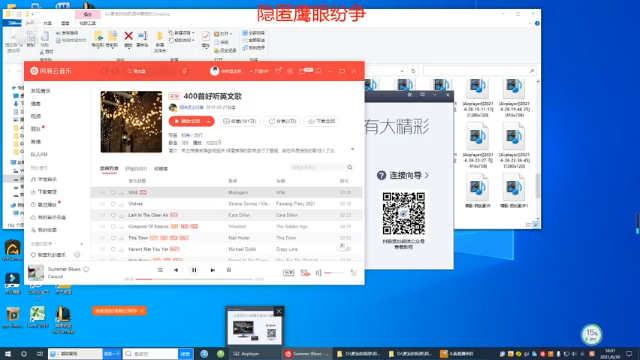Screen dimensions: 640x360
Task: Click the microphone listen-to-identify icon in red header
Action: [x=184, y=71]
